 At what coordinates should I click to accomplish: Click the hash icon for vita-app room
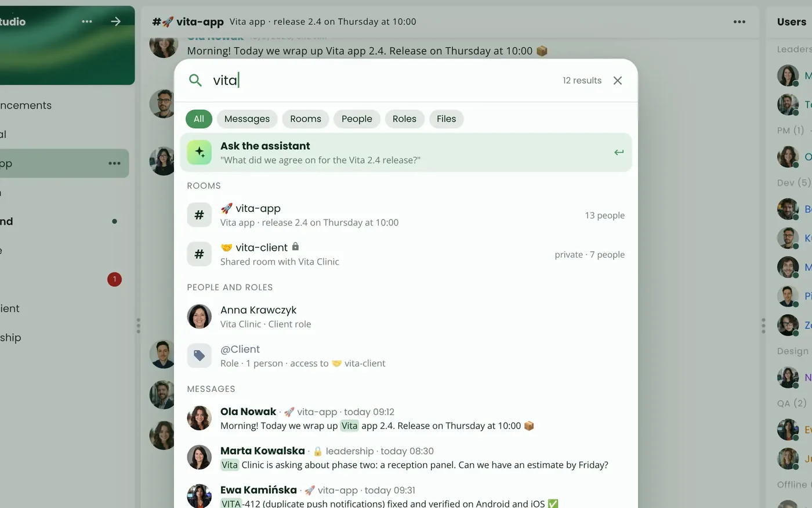tap(199, 215)
